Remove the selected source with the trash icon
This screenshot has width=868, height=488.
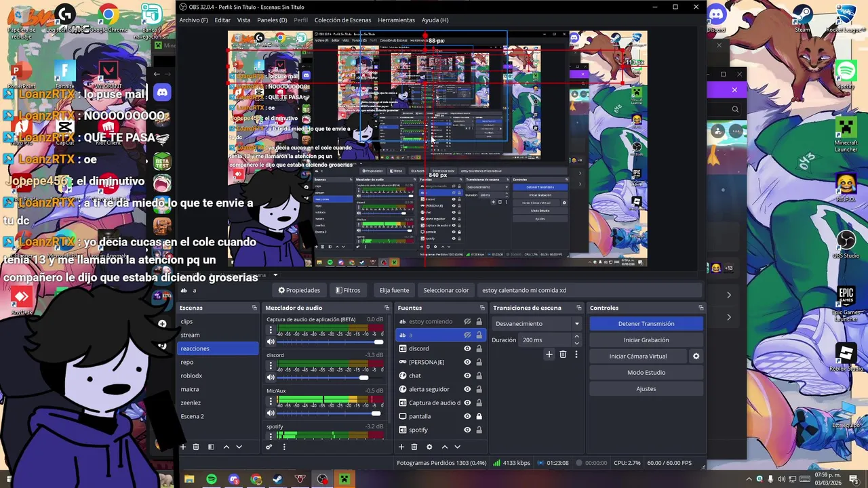414,447
